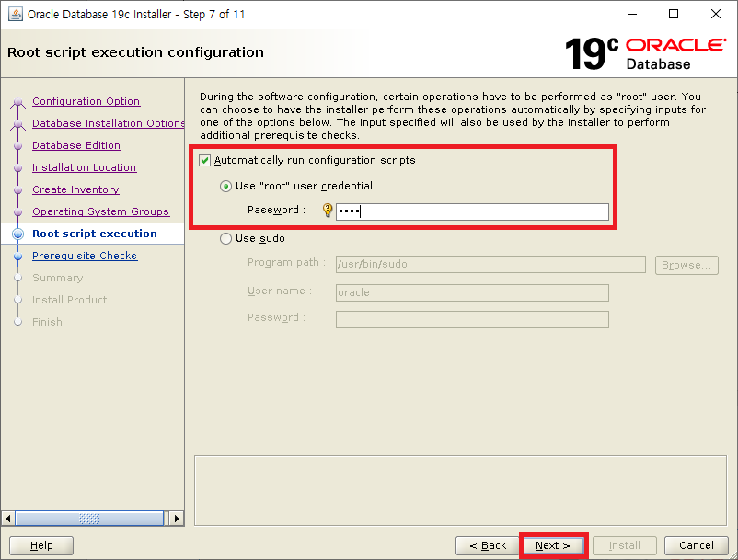This screenshot has height=560, width=738.
Task: Focus the root Password input field
Action: 472,211
